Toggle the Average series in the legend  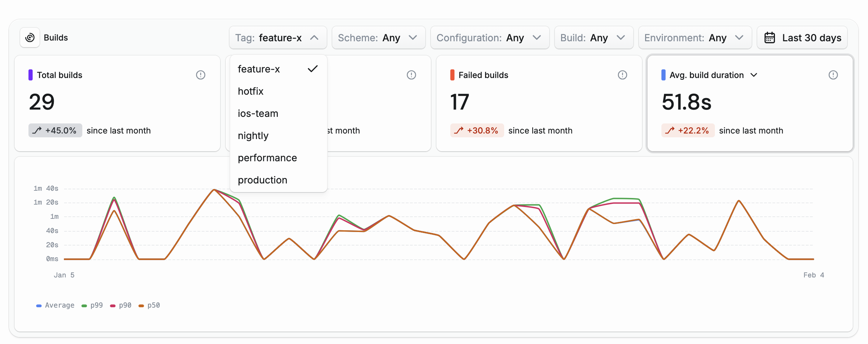(x=55, y=305)
